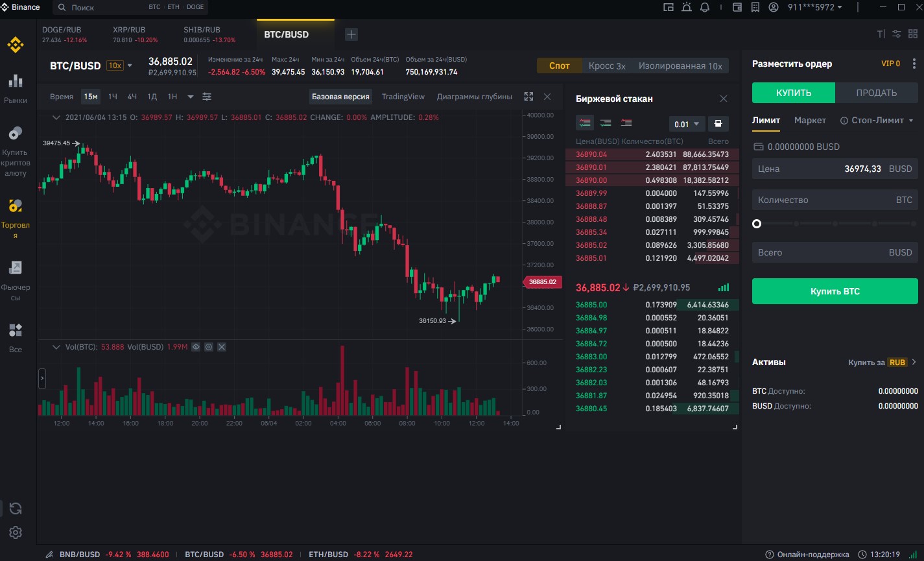Select the 1Ч chart interval
This screenshot has width=924, height=561.
pos(113,97)
